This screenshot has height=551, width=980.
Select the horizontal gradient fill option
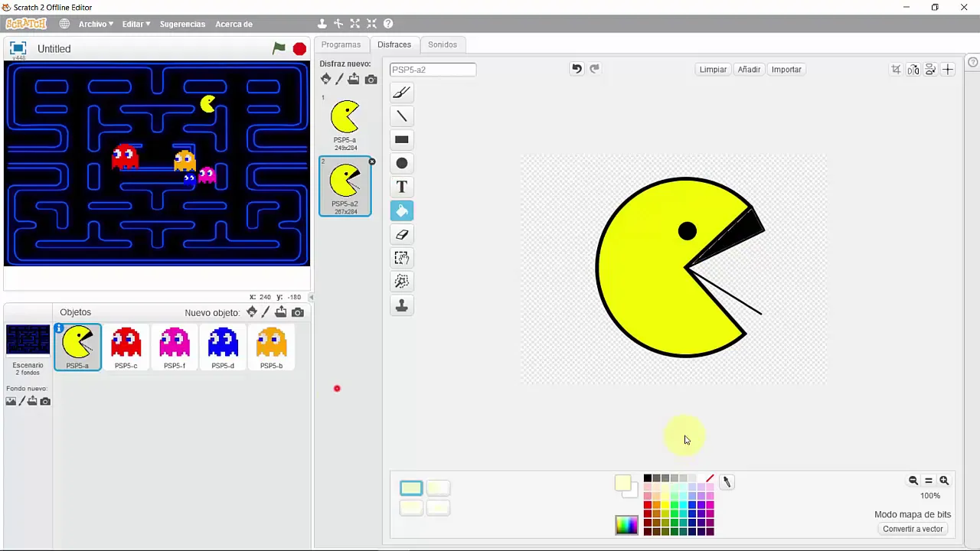(438, 488)
